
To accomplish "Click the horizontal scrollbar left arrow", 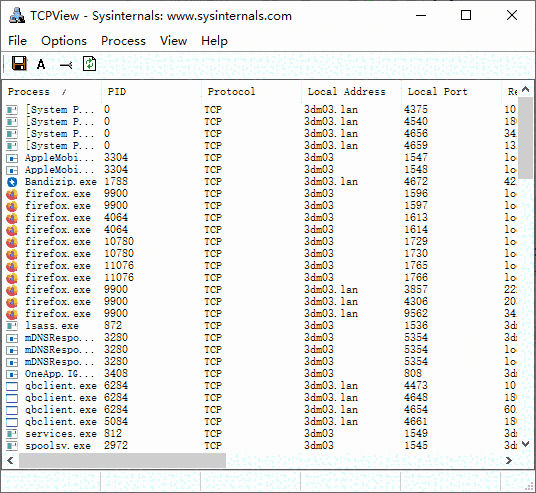I will (x=10, y=461).
